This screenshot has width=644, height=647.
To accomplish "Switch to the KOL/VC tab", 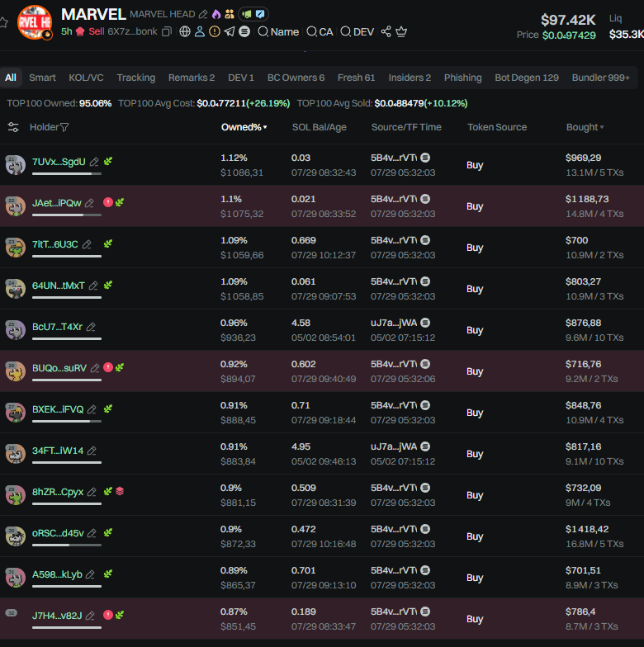I will (86, 78).
